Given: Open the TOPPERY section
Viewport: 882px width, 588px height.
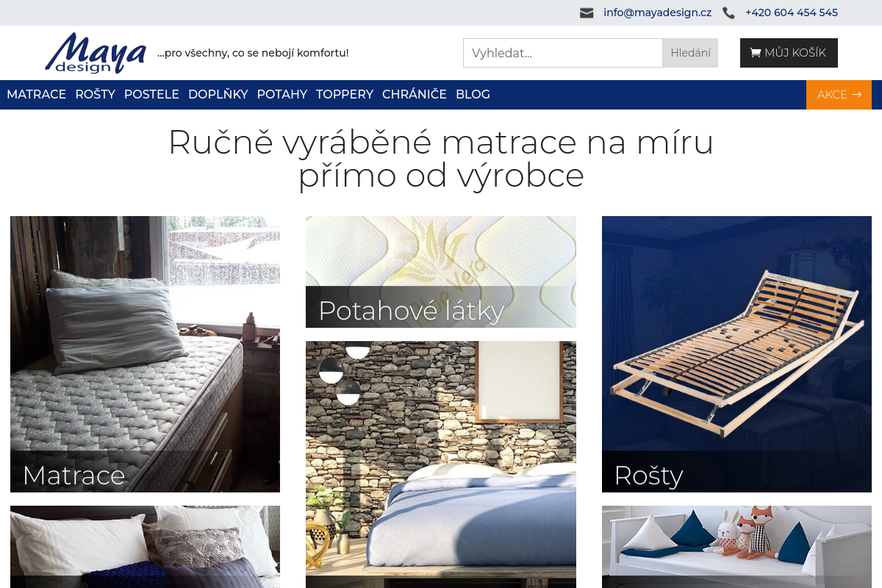Looking at the screenshot, I should coord(344,94).
